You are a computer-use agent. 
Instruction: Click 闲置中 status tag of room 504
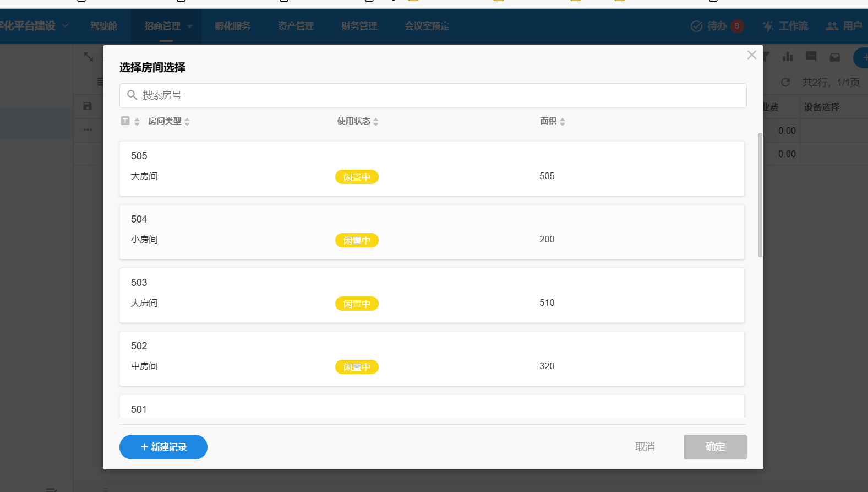coord(357,240)
